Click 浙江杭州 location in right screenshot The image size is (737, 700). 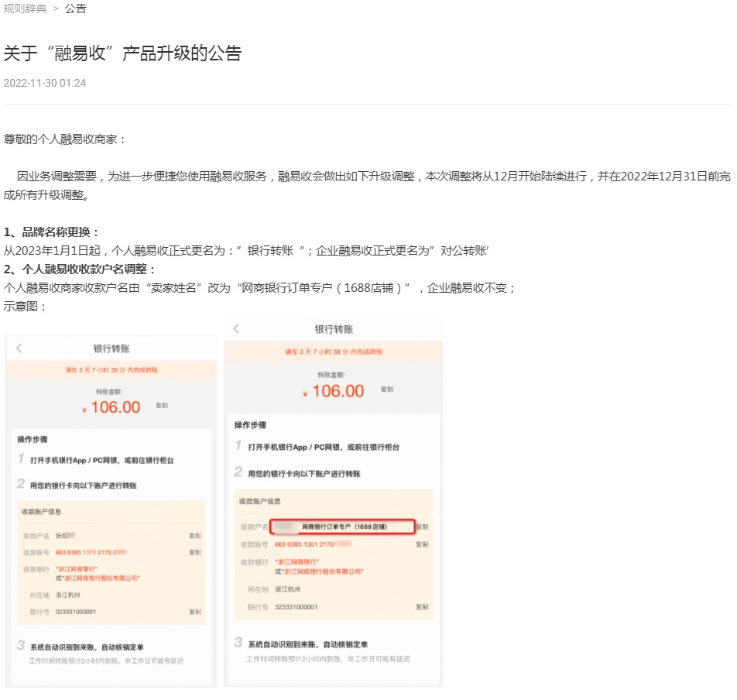pyautogui.click(x=288, y=589)
